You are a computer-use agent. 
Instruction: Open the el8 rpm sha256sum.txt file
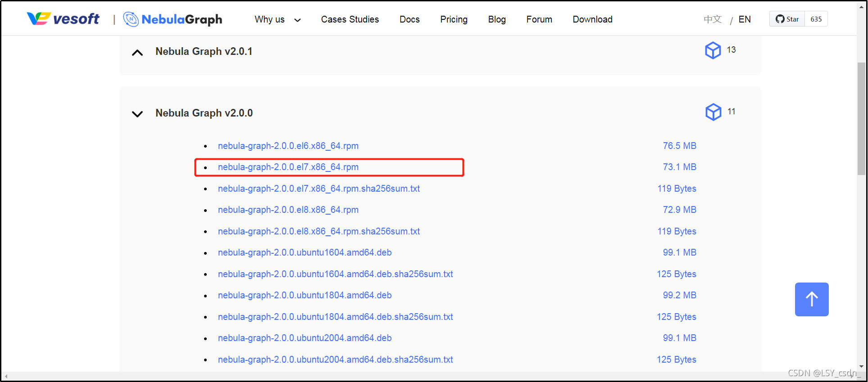pyautogui.click(x=319, y=231)
